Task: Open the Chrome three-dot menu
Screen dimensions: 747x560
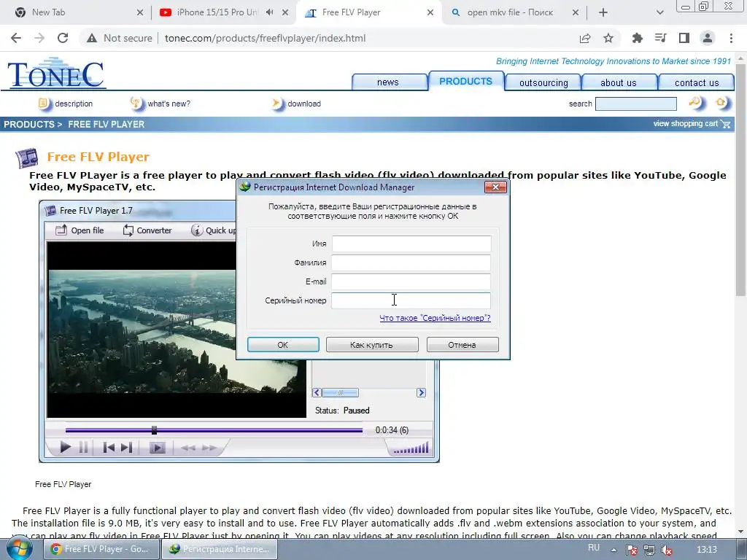Action: [x=731, y=38]
